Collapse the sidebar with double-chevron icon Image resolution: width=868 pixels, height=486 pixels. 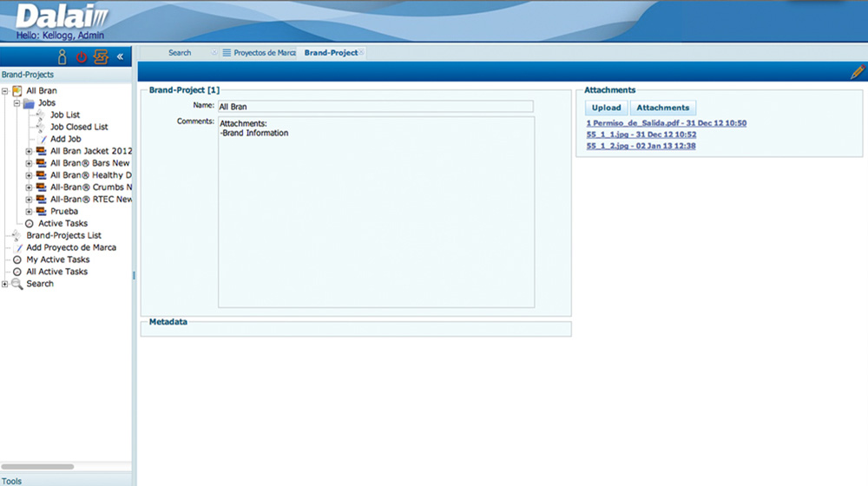pos(121,57)
